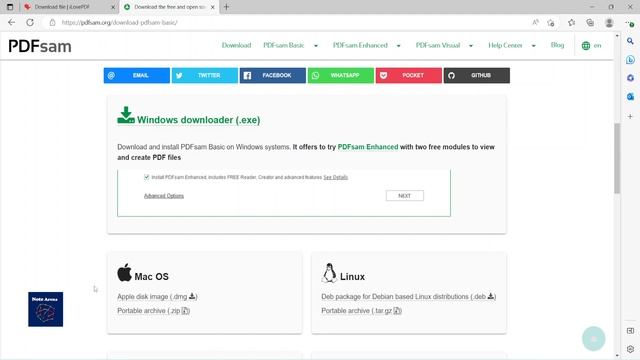The width and height of the screenshot is (640, 360).
Task: Click the address bar URL
Action: tap(119, 22)
